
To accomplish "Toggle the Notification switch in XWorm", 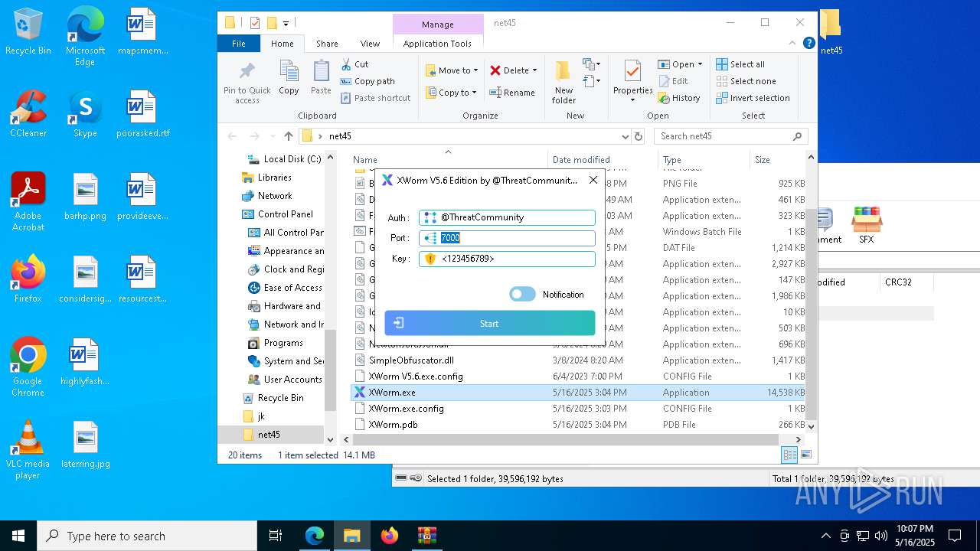I will point(522,294).
